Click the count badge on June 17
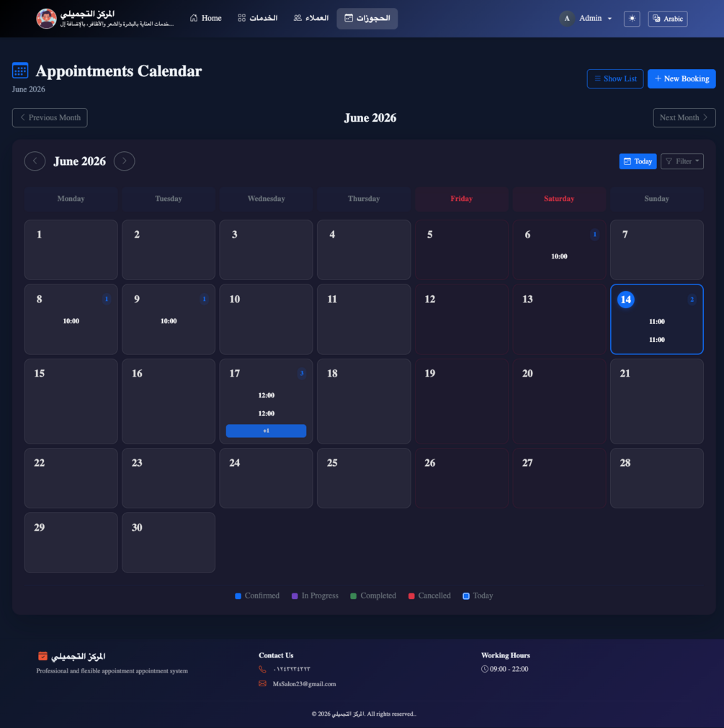 (302, 373)
